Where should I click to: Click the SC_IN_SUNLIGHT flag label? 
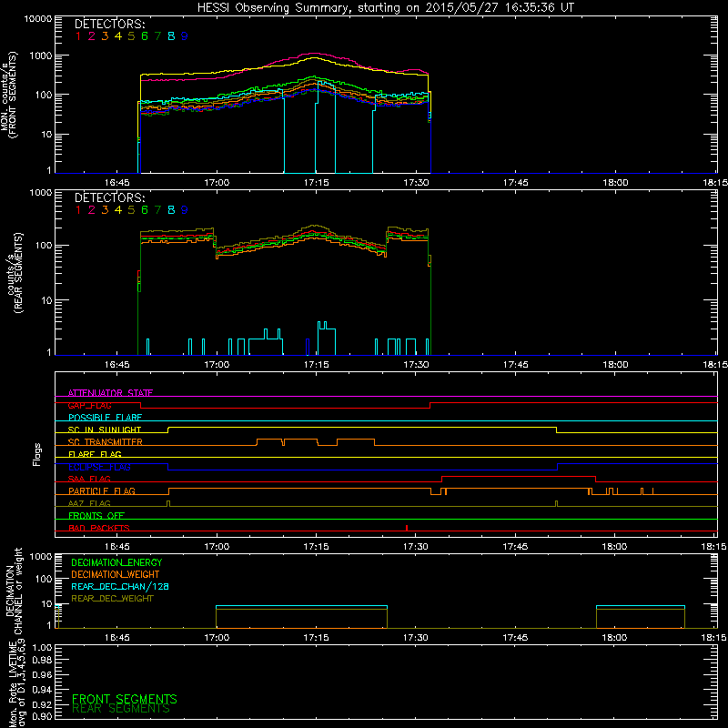[x=105, y=430]
